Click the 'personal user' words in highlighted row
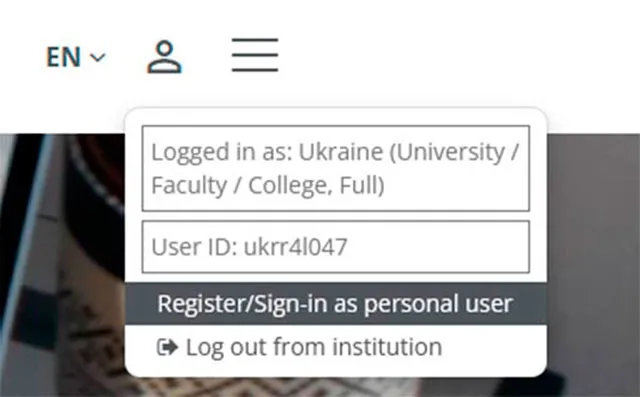 click(x=438, y=304)
